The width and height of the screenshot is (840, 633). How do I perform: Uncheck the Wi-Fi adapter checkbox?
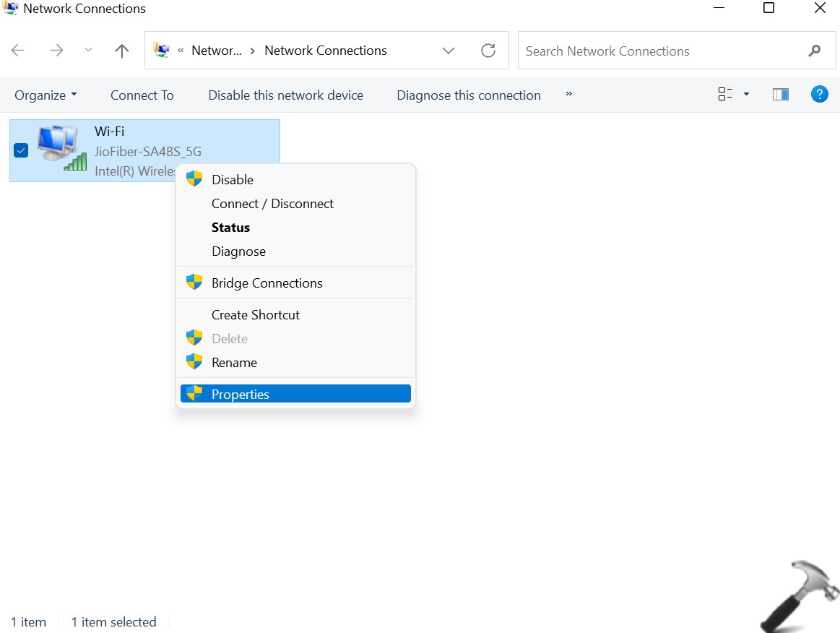click(x=21, y=150)
